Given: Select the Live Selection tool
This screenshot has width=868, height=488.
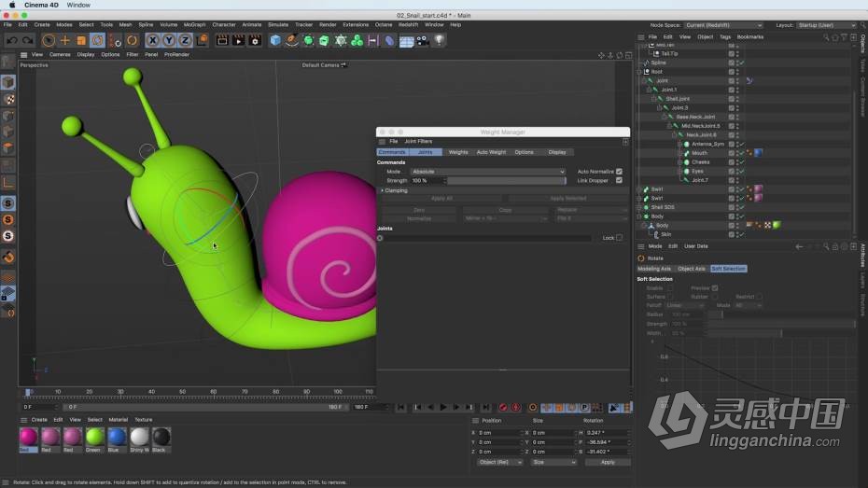Looking at the screenshot, I should click(49, 40).
